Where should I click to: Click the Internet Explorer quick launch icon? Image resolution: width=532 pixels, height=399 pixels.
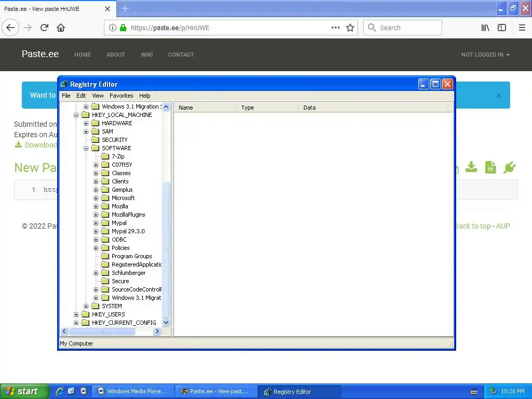60,391
